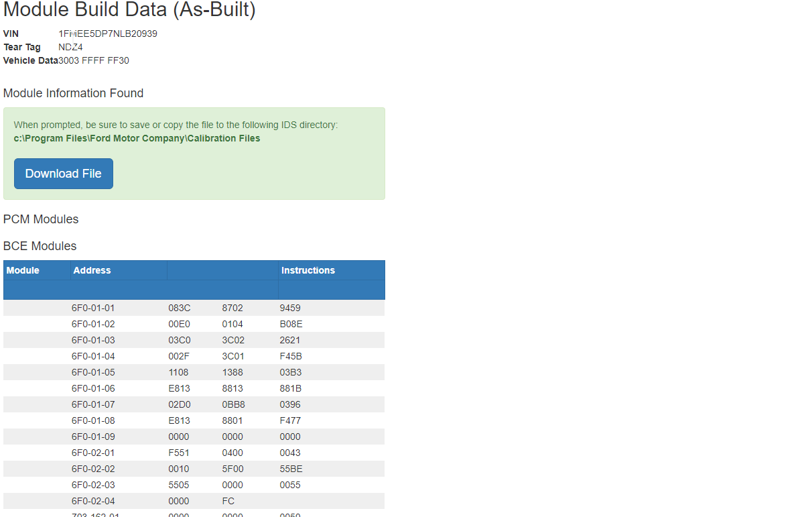812x517 pixels.
Task: Select address cell 6F0-01-03
Action: click(x=93, y=340)
